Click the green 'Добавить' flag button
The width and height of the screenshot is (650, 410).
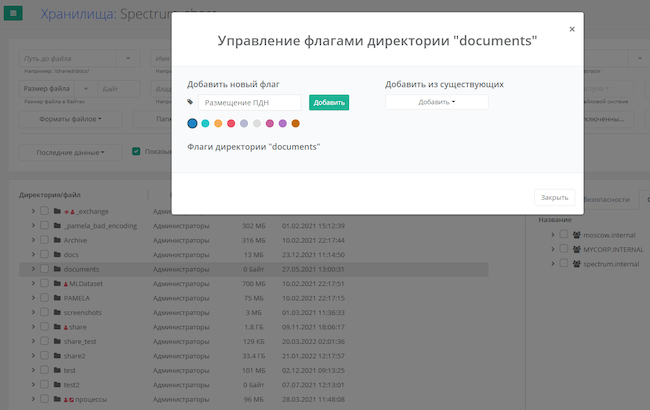(329, 102)
